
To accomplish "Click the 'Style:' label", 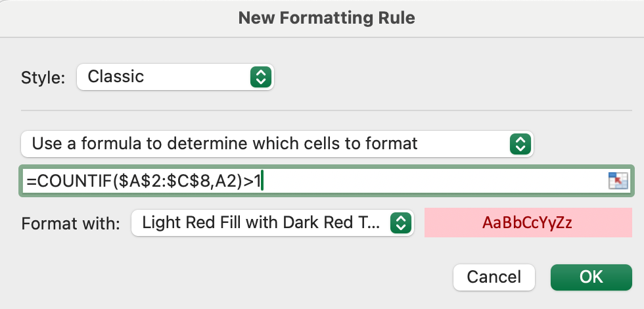I will coord(43,78).
